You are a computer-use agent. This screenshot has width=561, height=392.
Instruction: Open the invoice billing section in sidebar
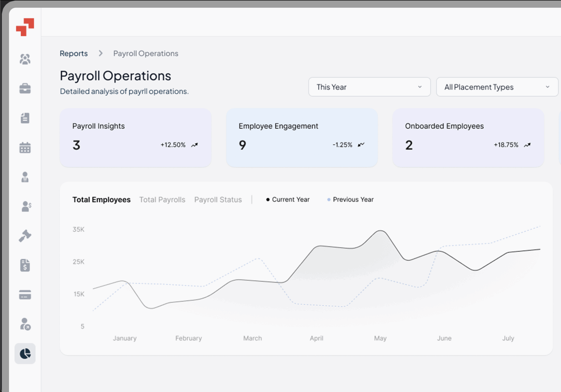[x=25, y=265]
